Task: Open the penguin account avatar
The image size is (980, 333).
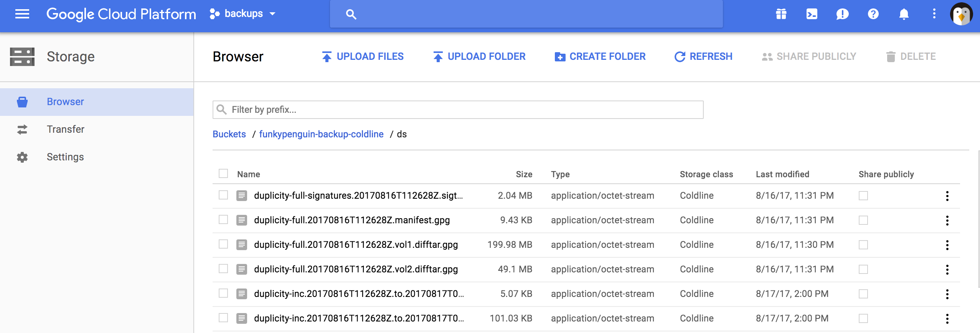Action: point(961,14)
